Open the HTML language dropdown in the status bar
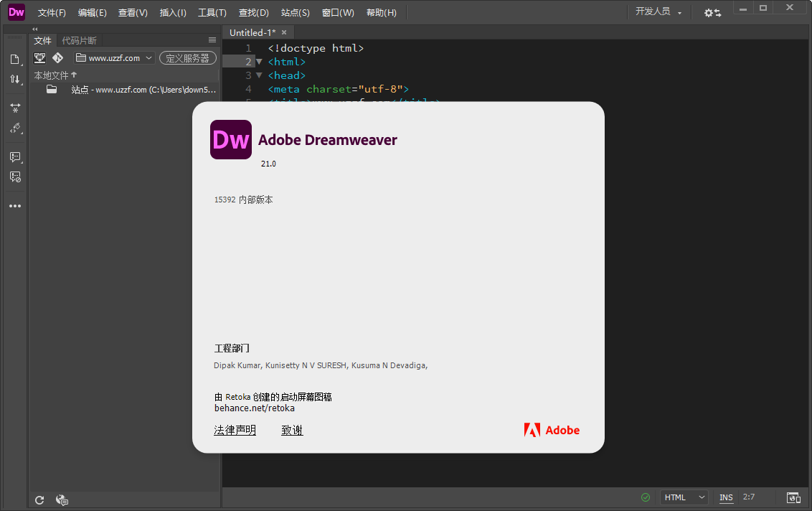812x511 pixels. pyautogui.click(x=684, y=497)
